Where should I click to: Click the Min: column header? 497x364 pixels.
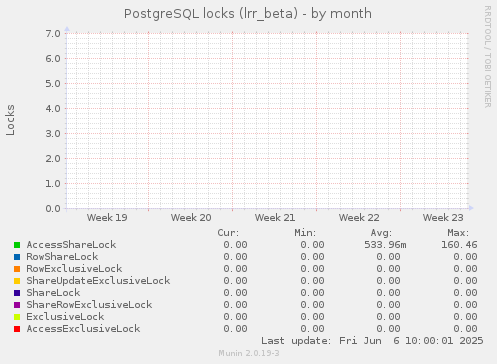coord(305,233)
